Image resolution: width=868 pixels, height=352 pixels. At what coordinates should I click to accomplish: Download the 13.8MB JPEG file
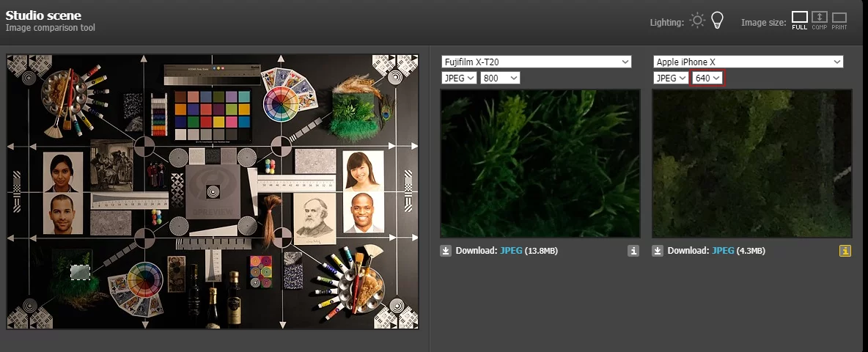tap(511, 251)
